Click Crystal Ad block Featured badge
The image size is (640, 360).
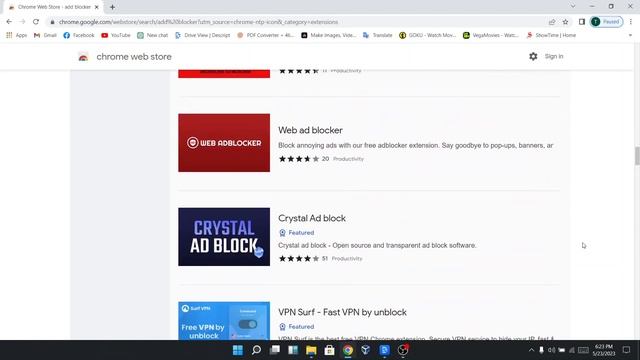pyautogui.click(x=296, y=233)
